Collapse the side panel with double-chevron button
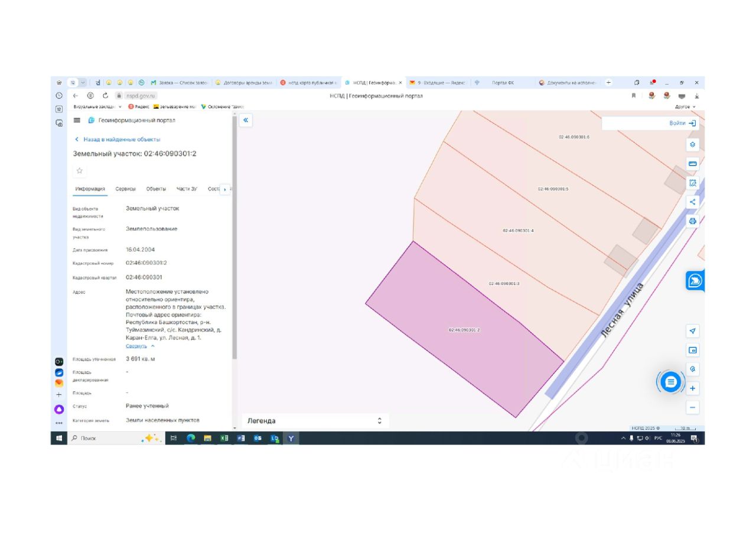 (x=246, y=120)
